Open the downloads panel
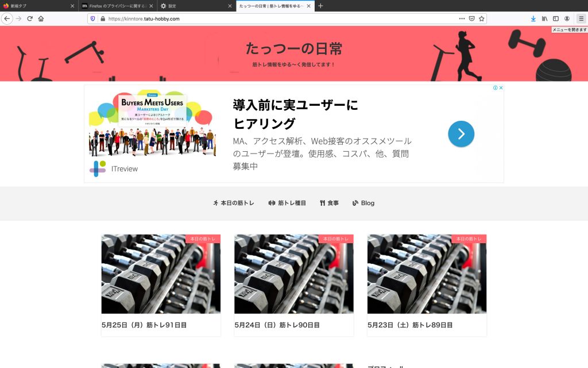Screen dimensions: 588x368 point(533,18)
